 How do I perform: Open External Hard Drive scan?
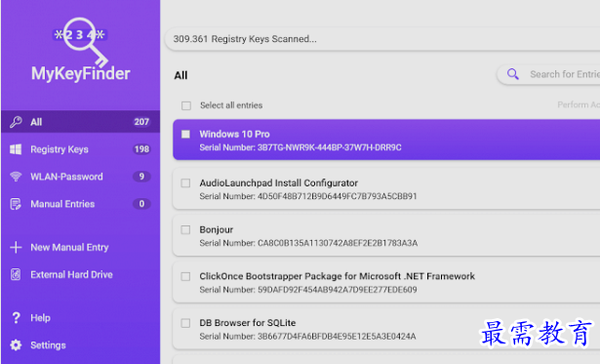click(x=81, y=274)
